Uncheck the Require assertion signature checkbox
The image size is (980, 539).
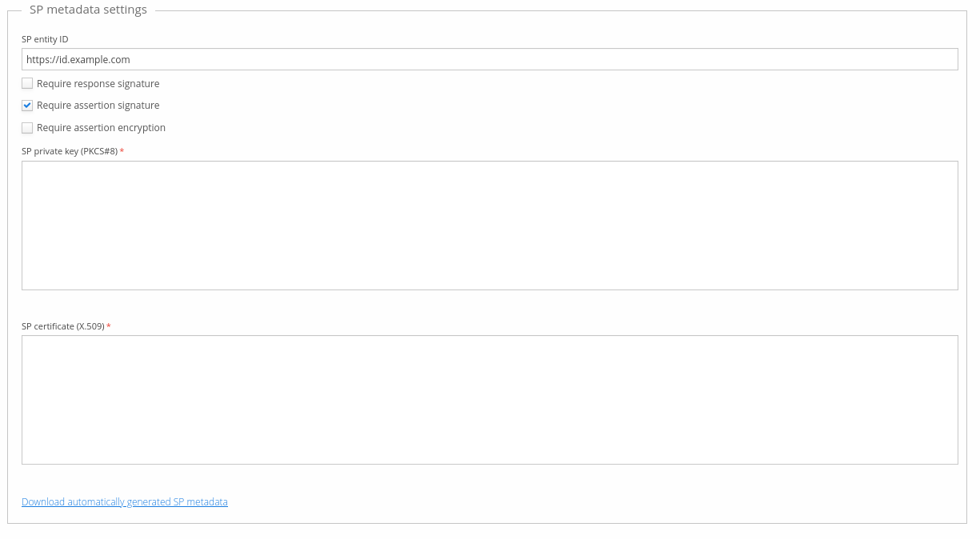pyautogui.click(x=27, y=106)
